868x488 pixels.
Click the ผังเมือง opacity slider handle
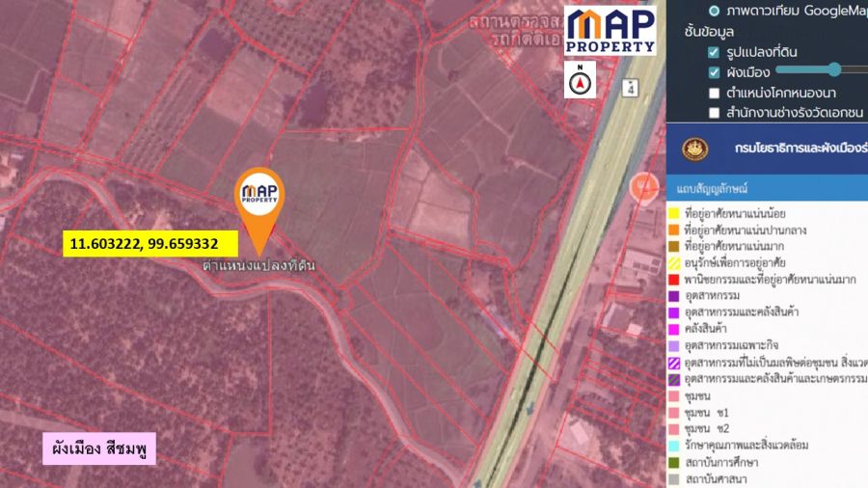[833, 69]
